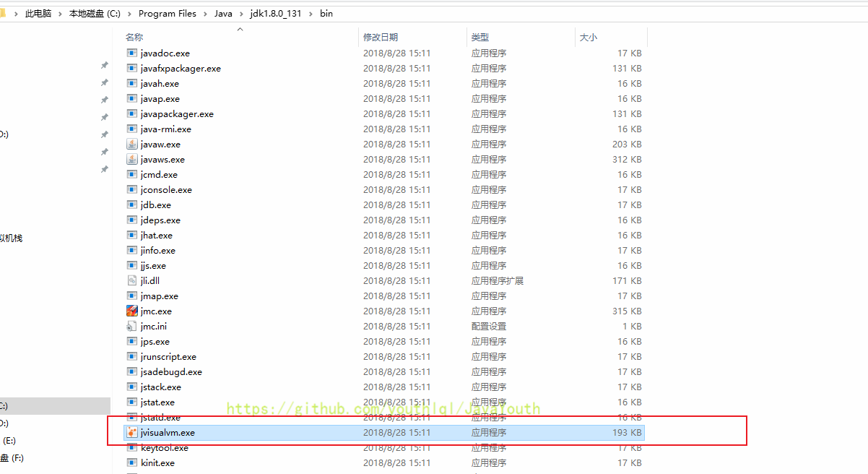Select the file name javaw.exe
868x474 pixels.
[x=160, y=144]
